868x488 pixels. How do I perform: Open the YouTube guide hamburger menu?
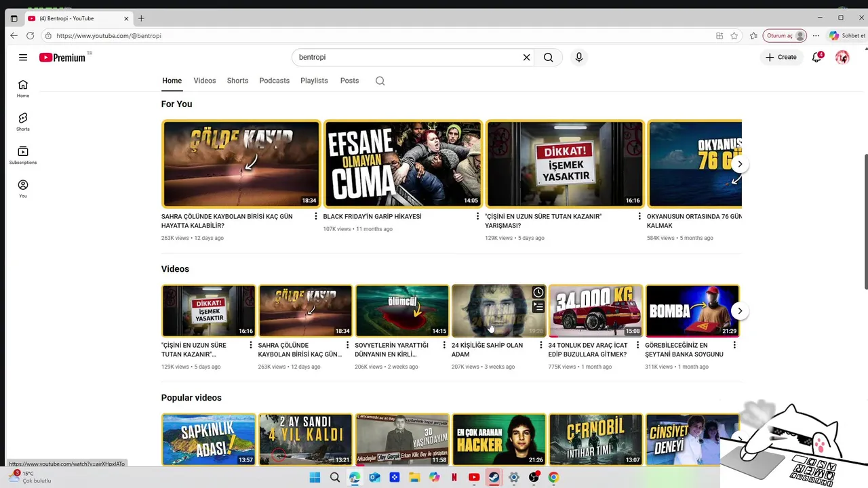coord(23,58)
